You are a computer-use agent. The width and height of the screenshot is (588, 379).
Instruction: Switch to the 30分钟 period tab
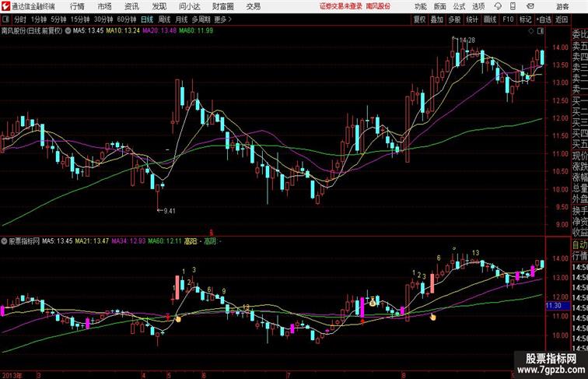103,19
